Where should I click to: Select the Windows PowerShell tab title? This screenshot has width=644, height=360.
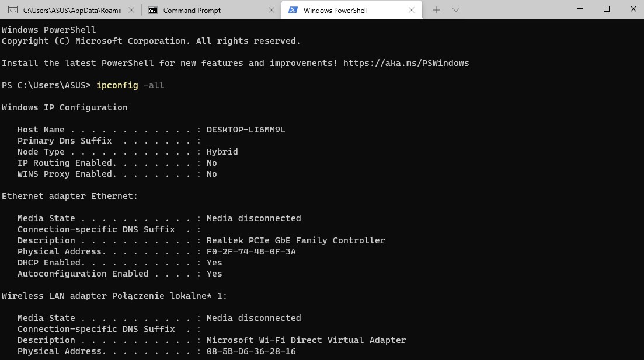(335, 10)
